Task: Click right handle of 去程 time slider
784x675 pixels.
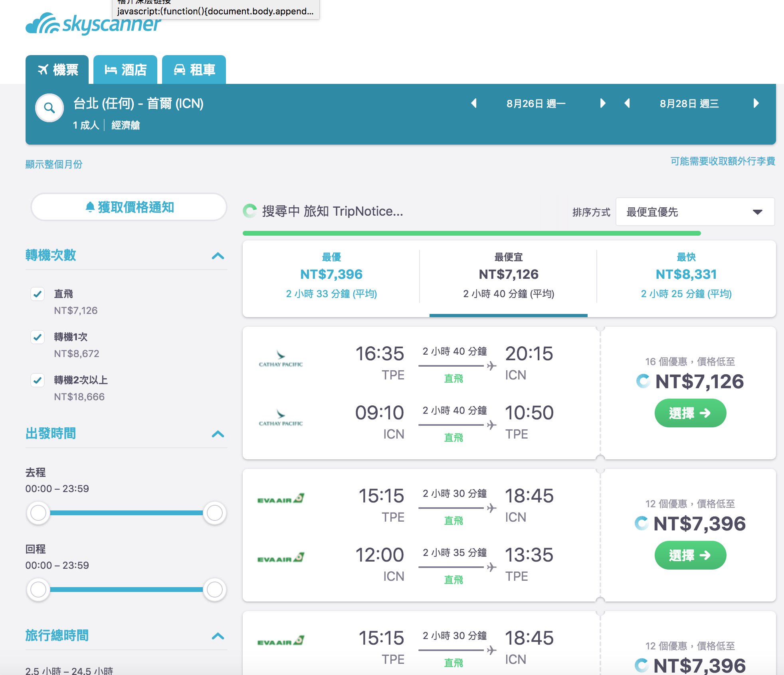Action: [x=215, y=513]
